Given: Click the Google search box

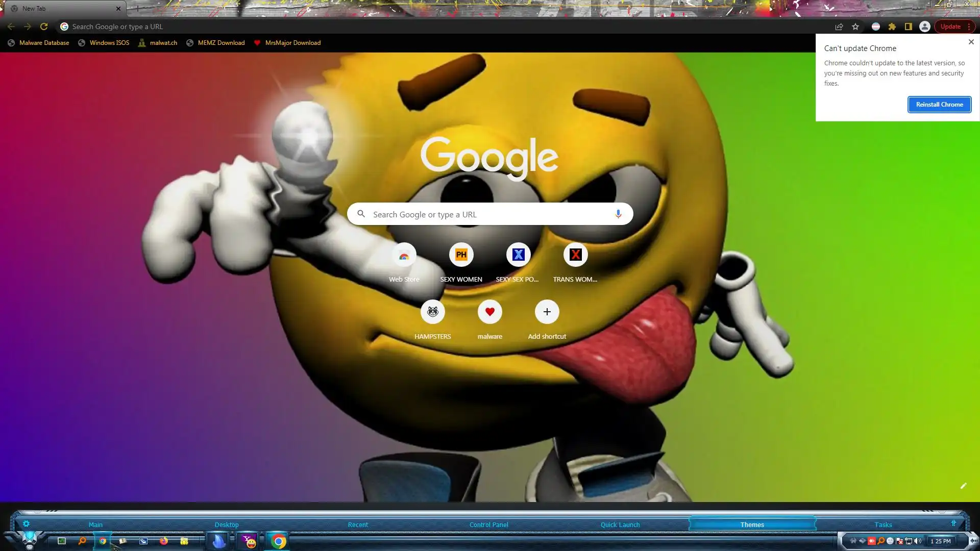Looking at the screenshot, I should [490, 214].
